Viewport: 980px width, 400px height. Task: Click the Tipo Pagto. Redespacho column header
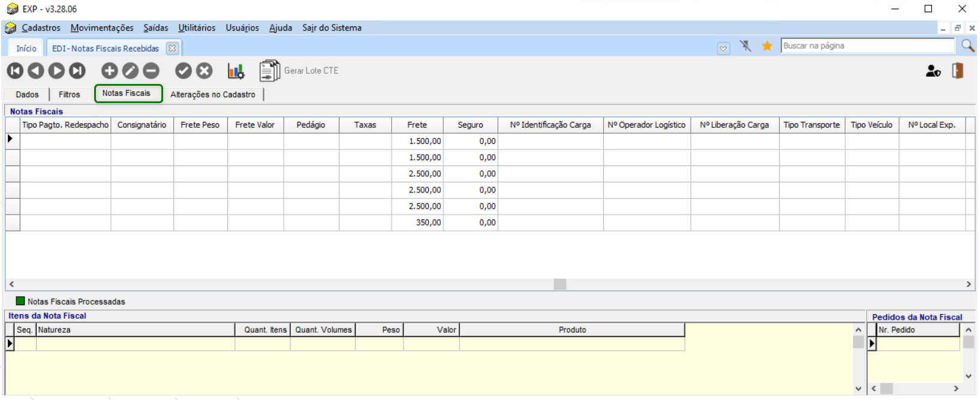(x=65, y=125)
